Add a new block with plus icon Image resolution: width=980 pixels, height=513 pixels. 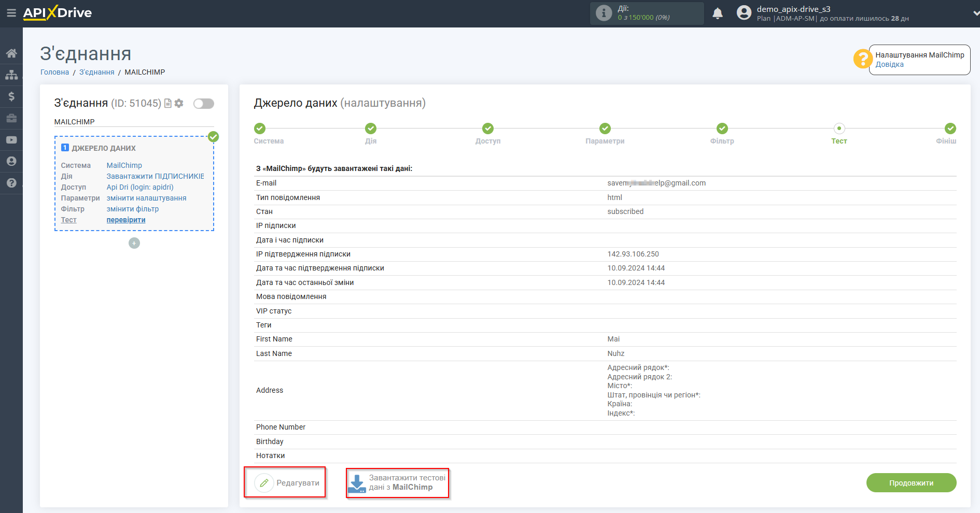pos(134,243)
